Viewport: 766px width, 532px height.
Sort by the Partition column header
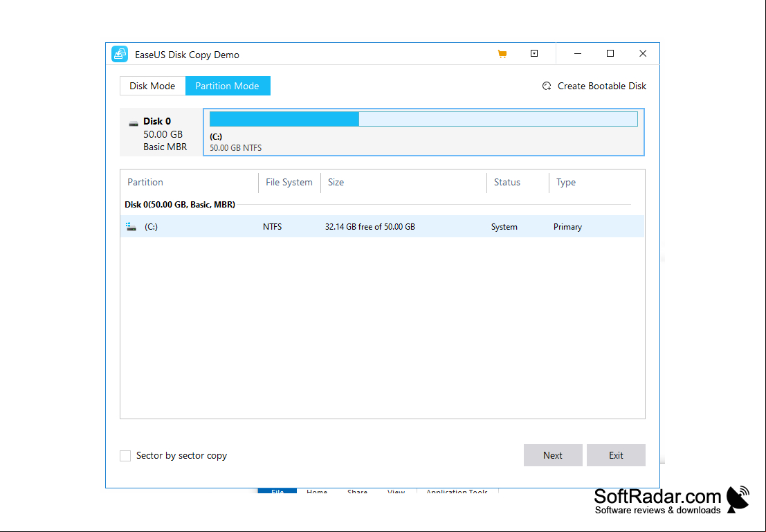tap(145, 182)
